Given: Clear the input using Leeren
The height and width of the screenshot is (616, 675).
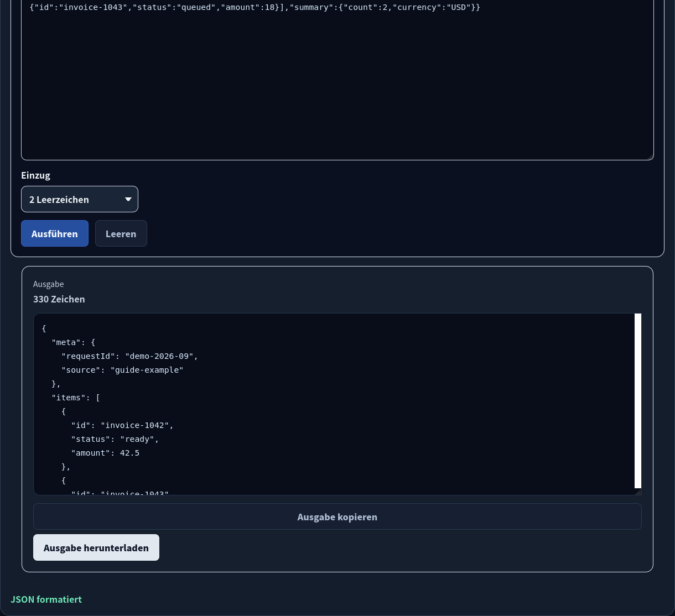Looking at the screenshot, I should 121,233.
